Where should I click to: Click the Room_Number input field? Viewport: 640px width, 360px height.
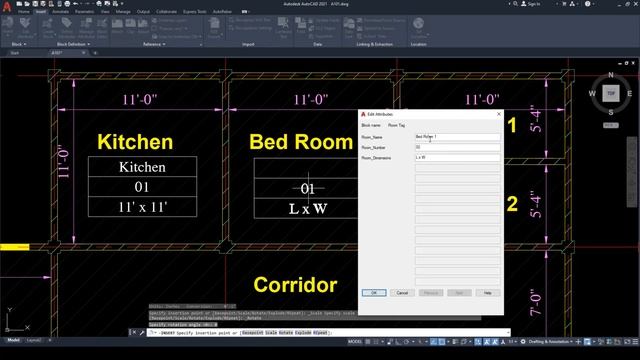tap(458, 147)
